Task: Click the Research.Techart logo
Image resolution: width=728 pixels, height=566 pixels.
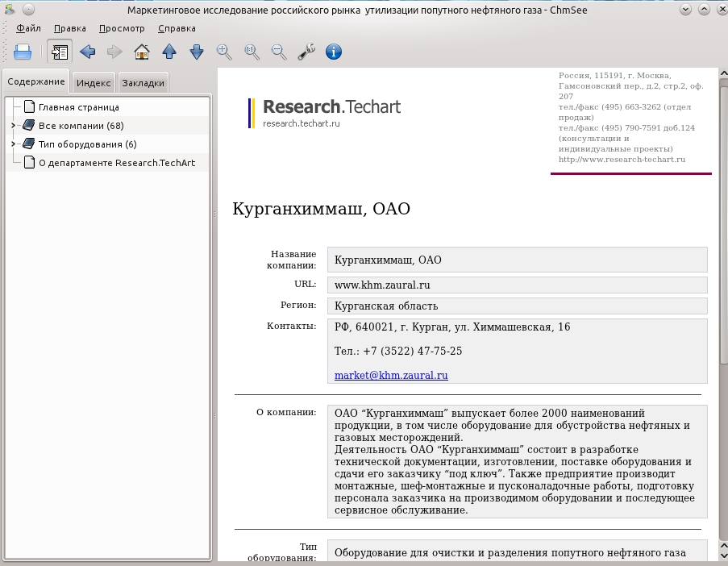Action: pos(325,113)
